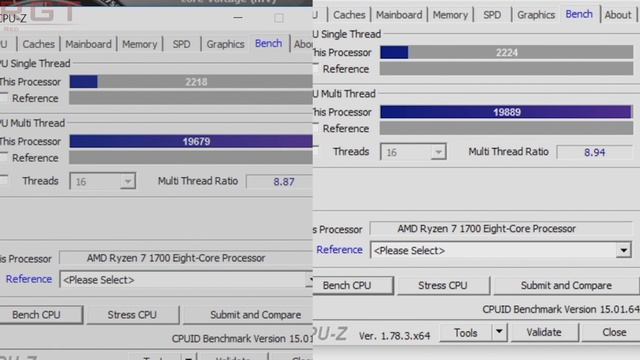Open Tools dropdown arrow in right window
The height and width of the screenshot is (360, 640).
499,332
